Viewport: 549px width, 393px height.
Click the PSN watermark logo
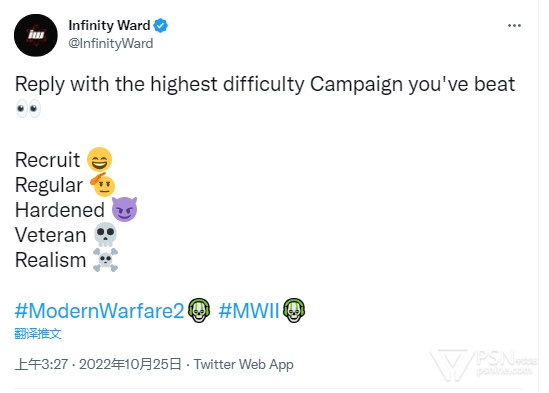click(x=483, y=363)
